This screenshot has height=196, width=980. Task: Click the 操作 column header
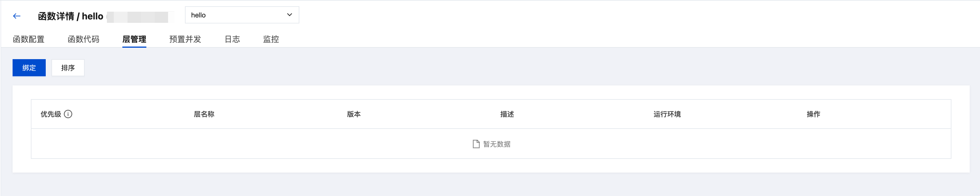tap(813, 114)
